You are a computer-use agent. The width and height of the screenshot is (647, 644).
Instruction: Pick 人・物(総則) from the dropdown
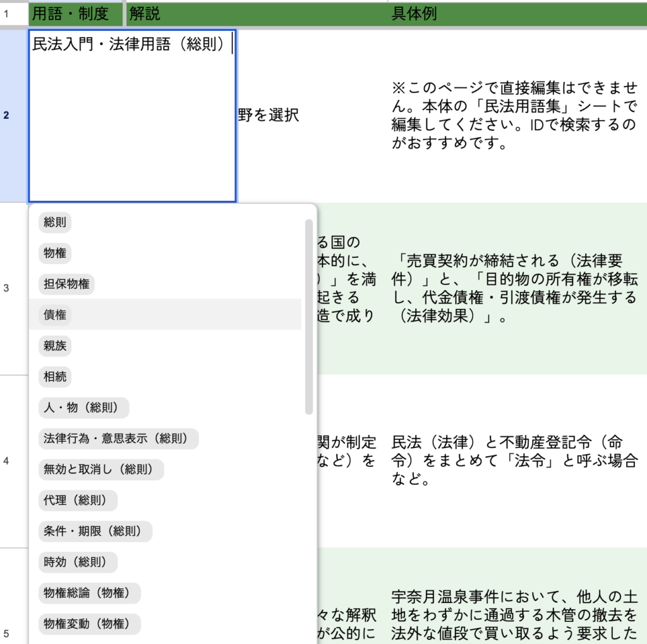[x=83, y=408]
